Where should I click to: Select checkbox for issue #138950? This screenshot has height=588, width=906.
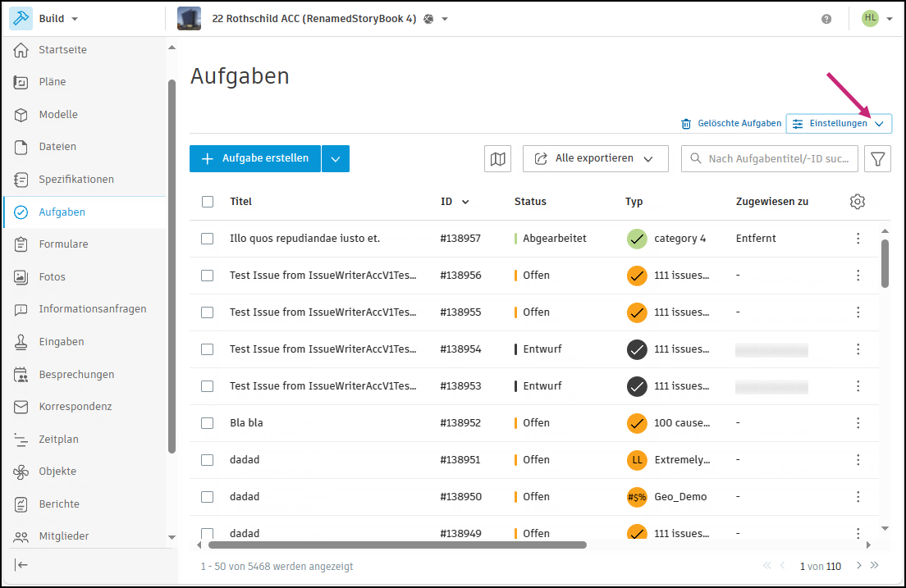click(x=208, y=497)
